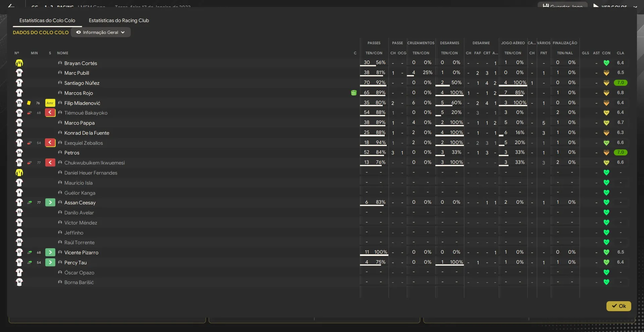Open Brayan Cortés player name link

point(80,63)
